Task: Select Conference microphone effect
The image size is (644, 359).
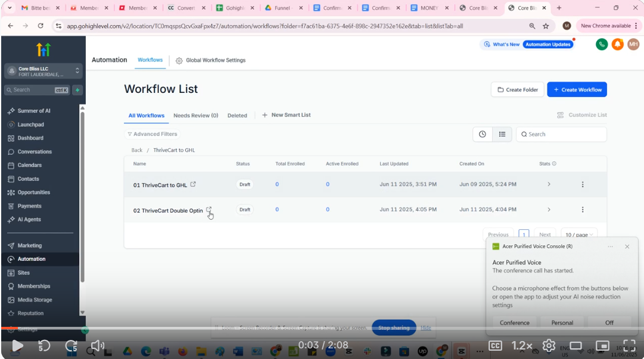Action: pyautogui.click(x=515, y=323)
